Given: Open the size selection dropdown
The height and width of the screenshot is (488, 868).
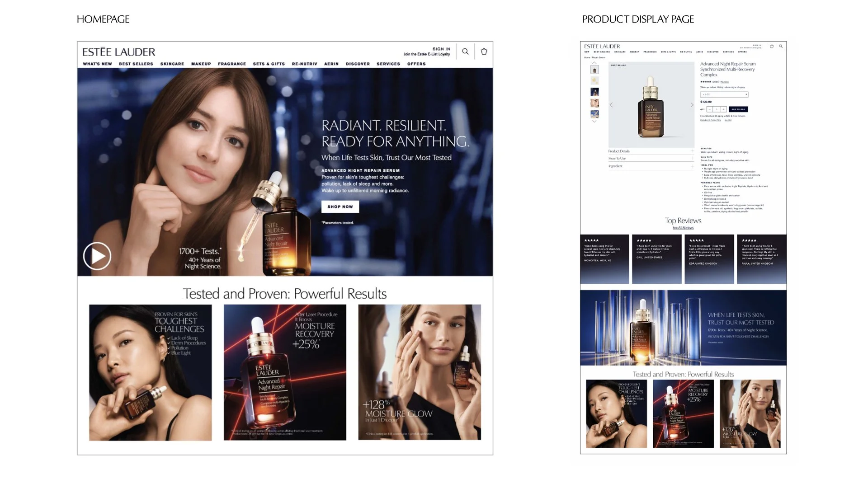Looking at the screenshot, I should click(x=724, y=94).
